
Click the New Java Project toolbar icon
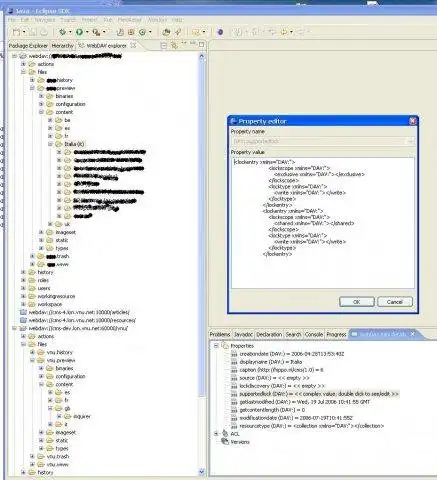120,32
